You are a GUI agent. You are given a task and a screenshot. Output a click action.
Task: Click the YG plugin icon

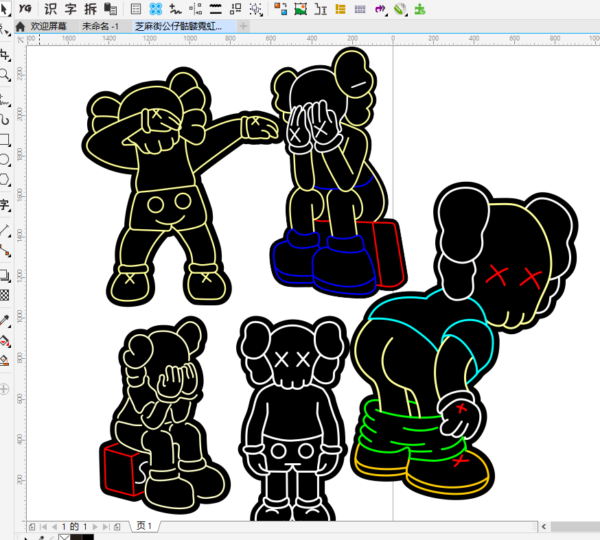pyautogui.click(x=25, y=8)
